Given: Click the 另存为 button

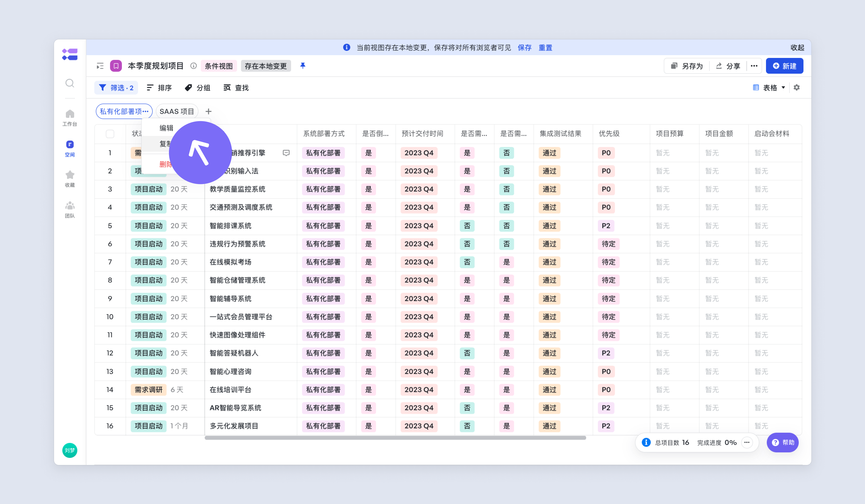Looking at the screenshot, I should click(687, 66).
